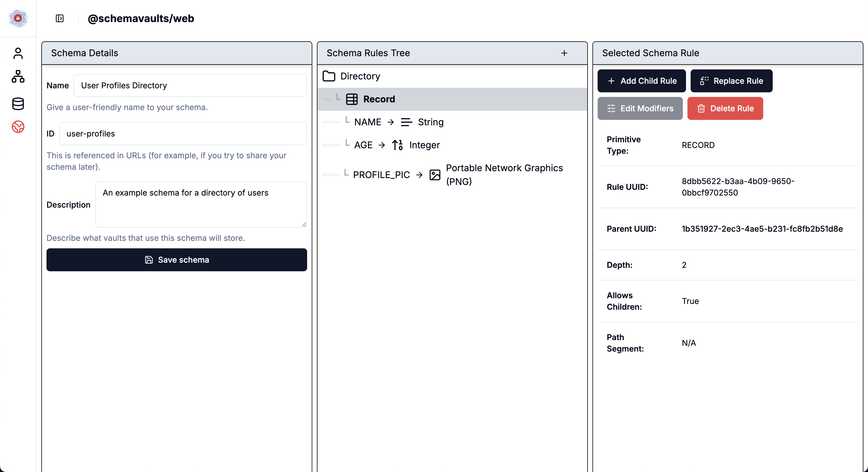Select the AGE Integer rule
This screenshot has height=472, width=868.
(x=397, y=145)
